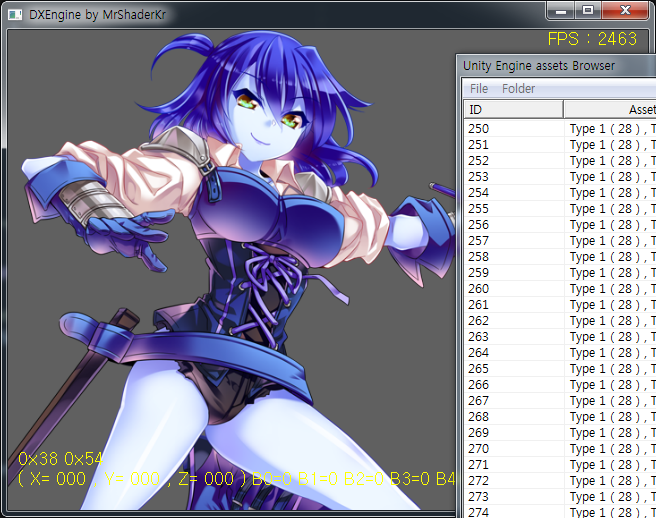Select asset row with ID 258
The width and height of the screenshot is (656, 518).
point(560,256)
